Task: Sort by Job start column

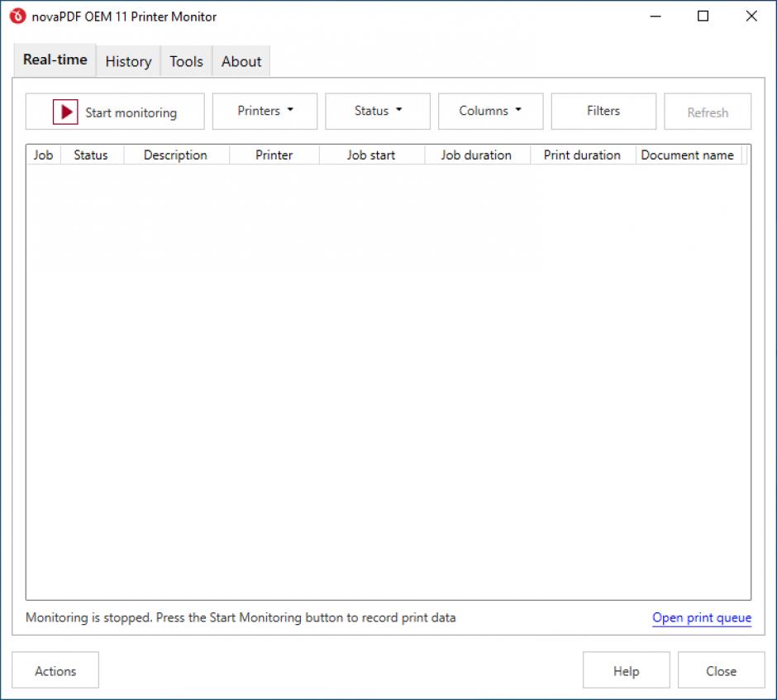Action: point(371,155)
